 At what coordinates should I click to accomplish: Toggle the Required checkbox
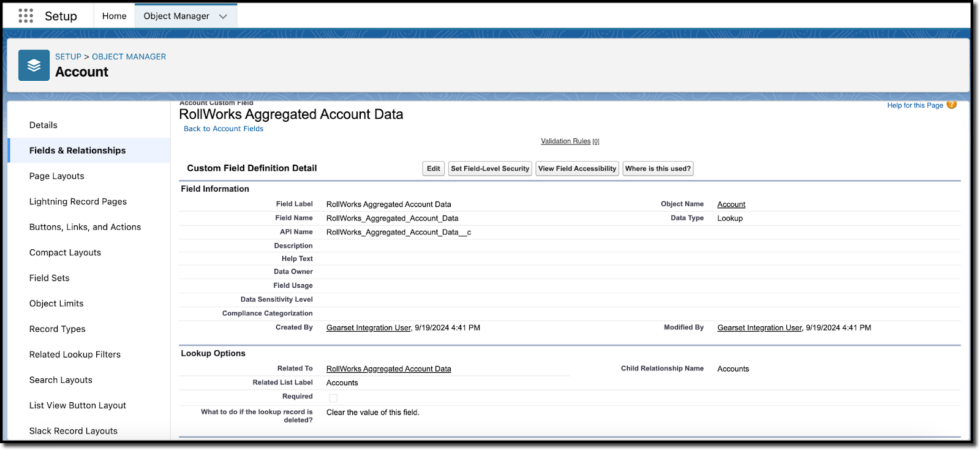click(333, 398)
